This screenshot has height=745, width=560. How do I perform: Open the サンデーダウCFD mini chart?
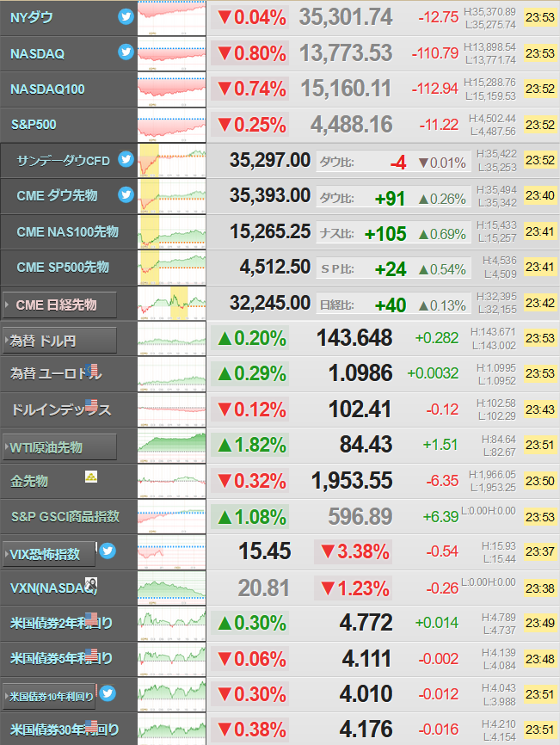[172, 161]
